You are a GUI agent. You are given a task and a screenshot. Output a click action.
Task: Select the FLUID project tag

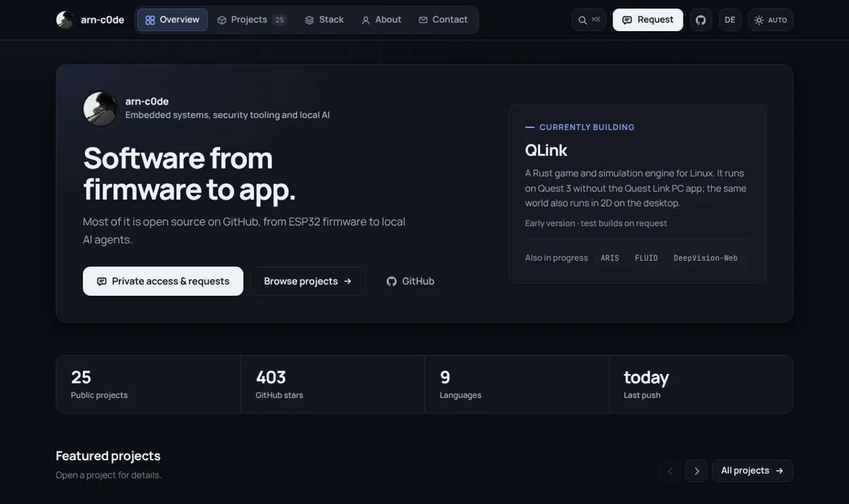(x=646, y=258)
